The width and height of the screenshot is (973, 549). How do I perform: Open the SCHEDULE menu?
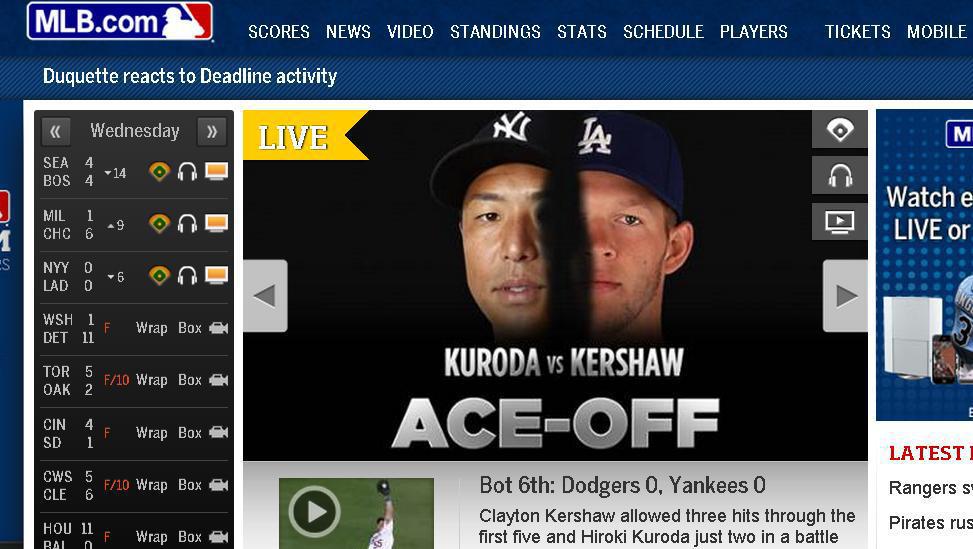pyautogui.click(x=663, y=32)
